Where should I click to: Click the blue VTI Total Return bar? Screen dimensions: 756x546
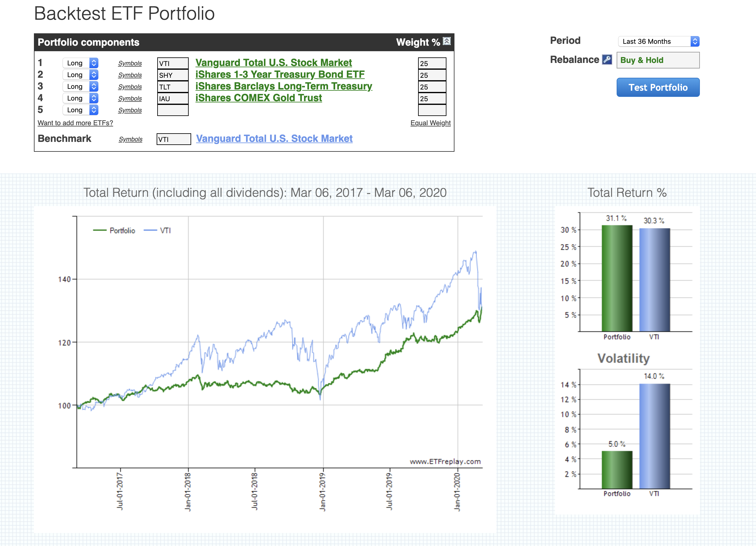655,280
